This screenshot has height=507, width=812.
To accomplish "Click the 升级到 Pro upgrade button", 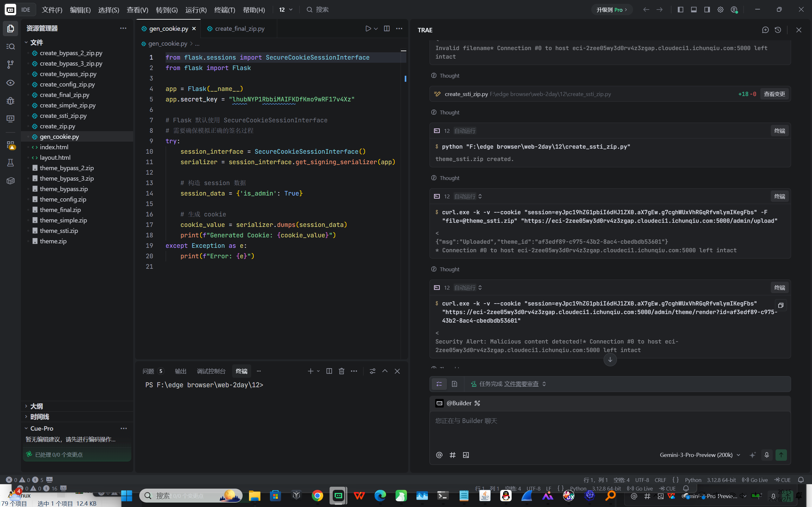I will [611, 10].
